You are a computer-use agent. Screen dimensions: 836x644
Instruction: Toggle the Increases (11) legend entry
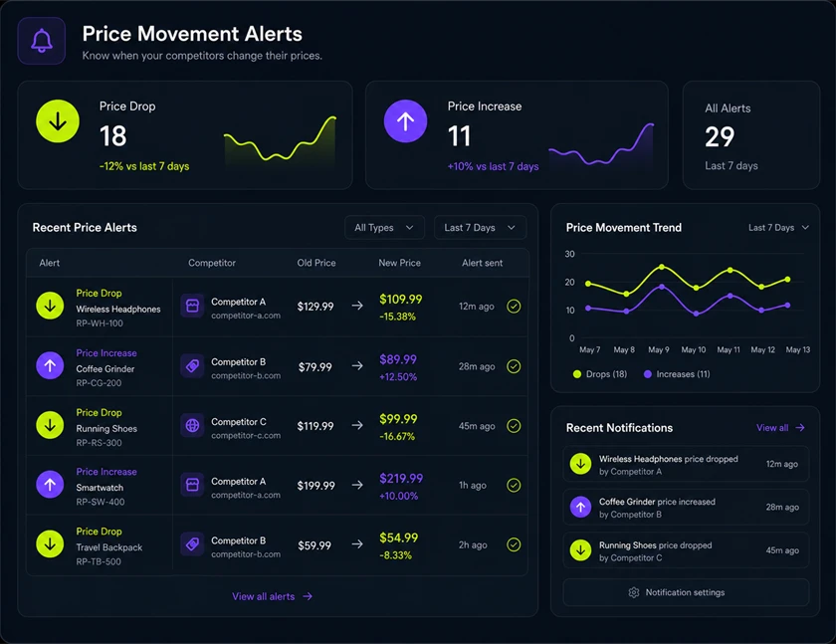[677, 374]
